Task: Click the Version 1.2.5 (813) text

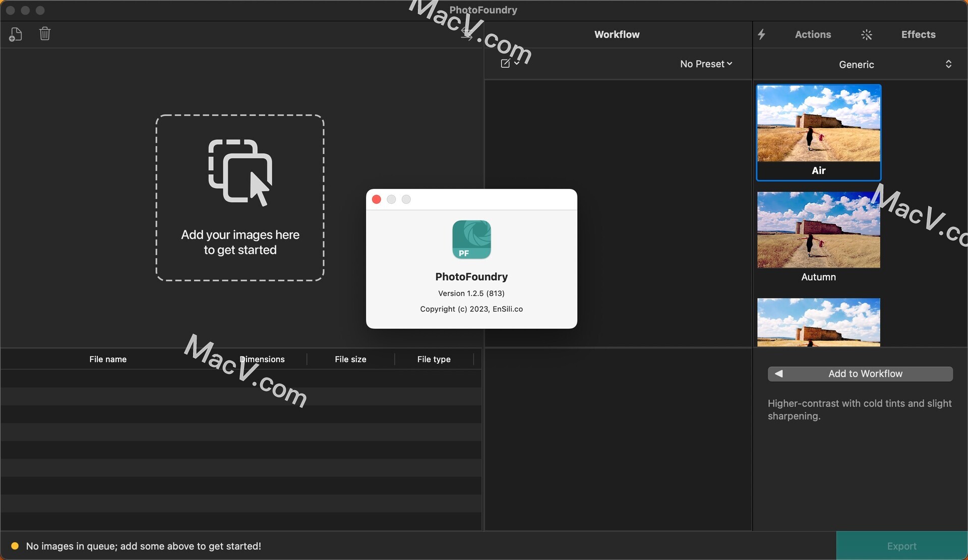Action: coord(471,293)
